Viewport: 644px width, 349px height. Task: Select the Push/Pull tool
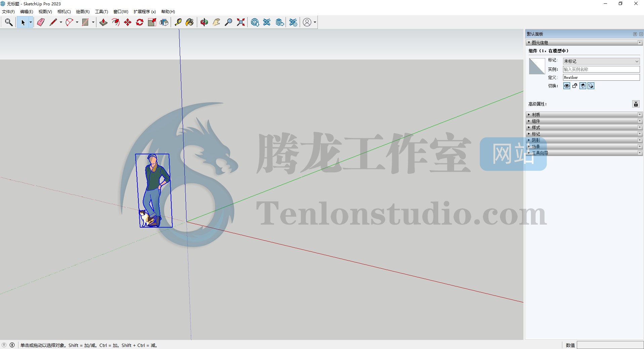tap(103, 22)
